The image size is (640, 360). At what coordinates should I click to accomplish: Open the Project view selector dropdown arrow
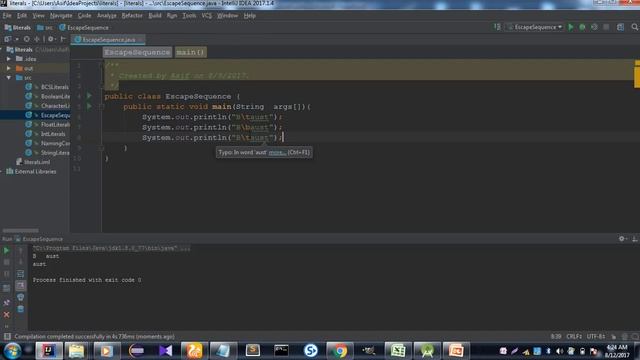point(17,39)
